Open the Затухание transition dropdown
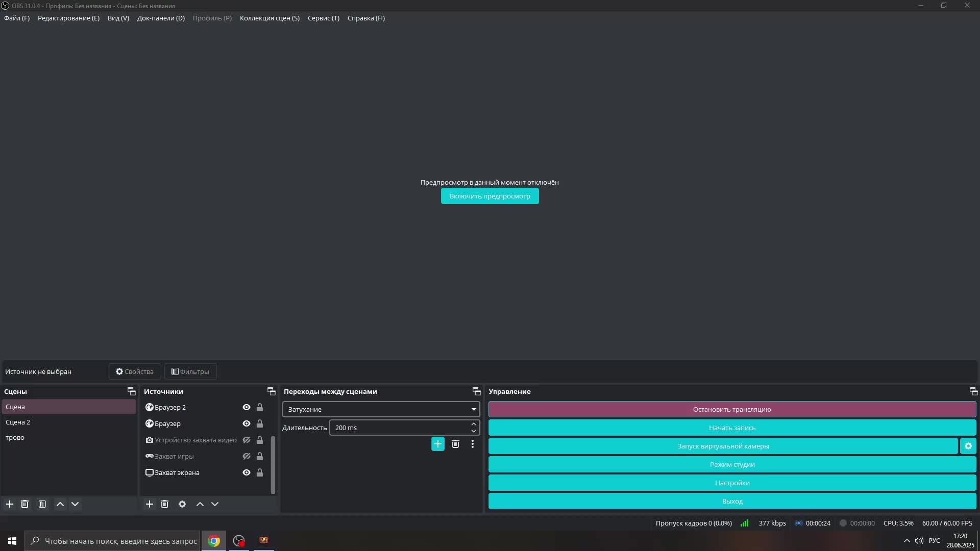Screen dimensions: 980x551 click(x=381, y=409)
